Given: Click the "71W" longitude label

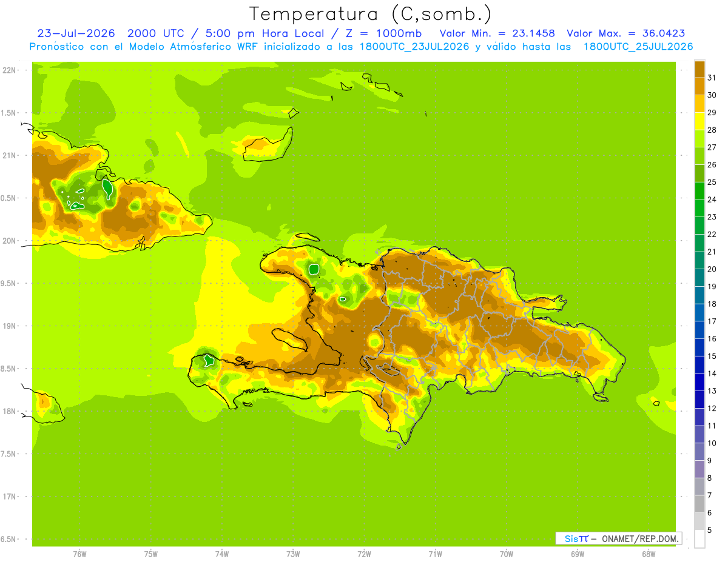Looking at the screenshot, I should (435, 554).
